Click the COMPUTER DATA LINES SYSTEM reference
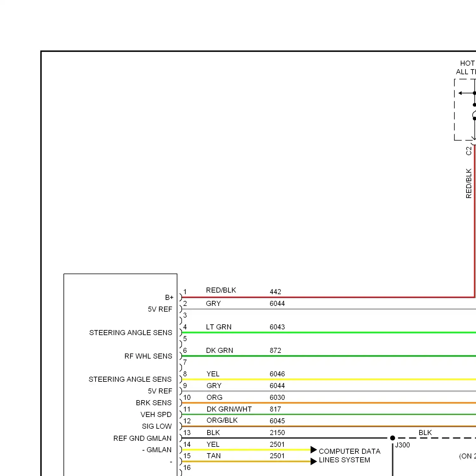The width and height of the screenshot is (476, 476). (349, 455)
